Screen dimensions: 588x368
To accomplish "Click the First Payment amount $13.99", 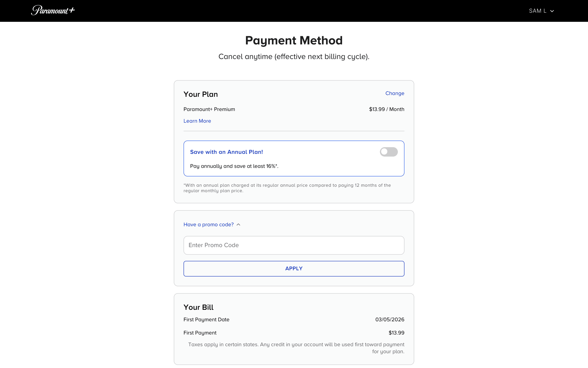I will pyautogui.click(x=396, y=333).
